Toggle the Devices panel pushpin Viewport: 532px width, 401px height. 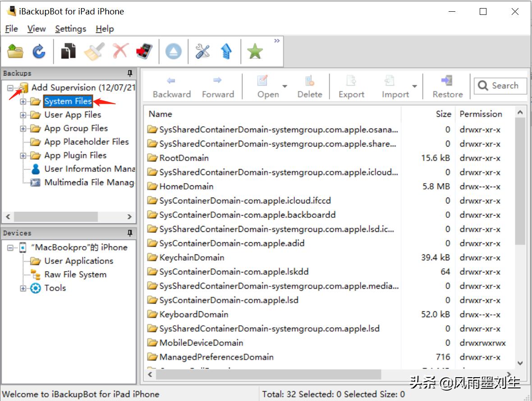[x=130, y=233]
